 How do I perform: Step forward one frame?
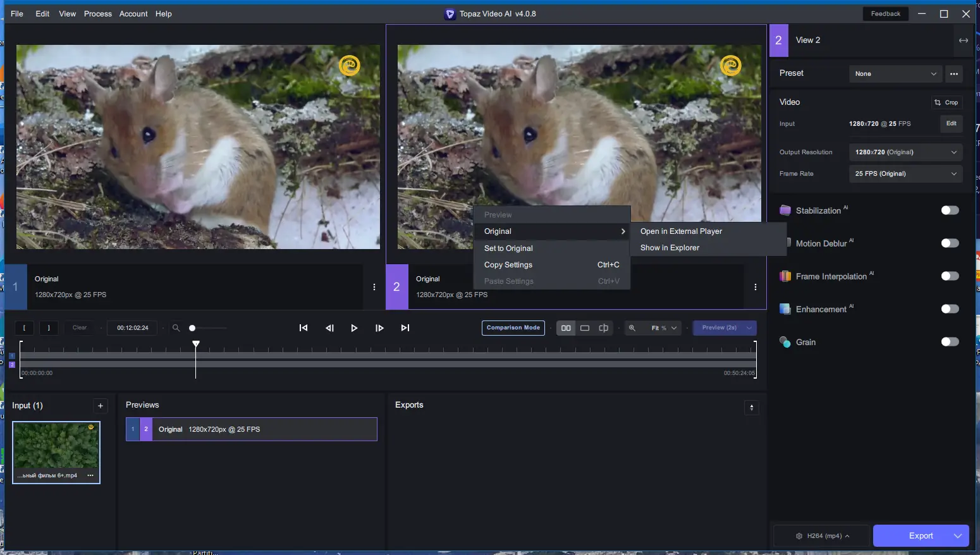pyautogui.click(x=379, y=328)
